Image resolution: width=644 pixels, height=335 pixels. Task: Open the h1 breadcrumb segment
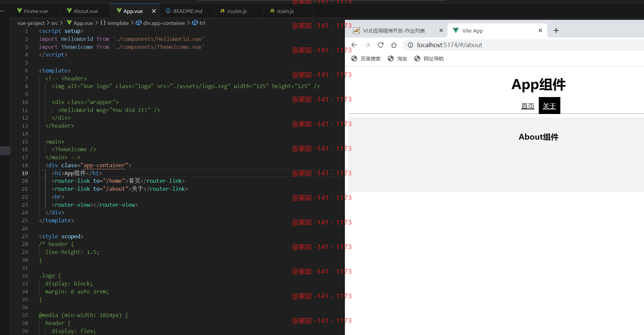(x=202, y=23)
